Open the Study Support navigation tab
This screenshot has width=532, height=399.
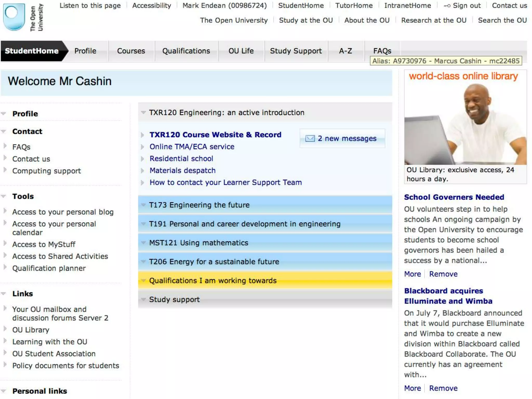296,51
